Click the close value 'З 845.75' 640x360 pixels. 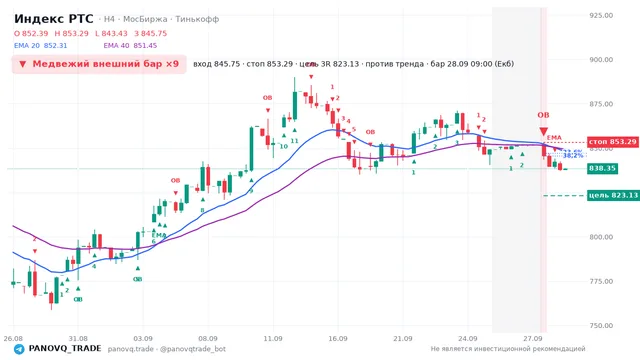(x=151, y=33)
